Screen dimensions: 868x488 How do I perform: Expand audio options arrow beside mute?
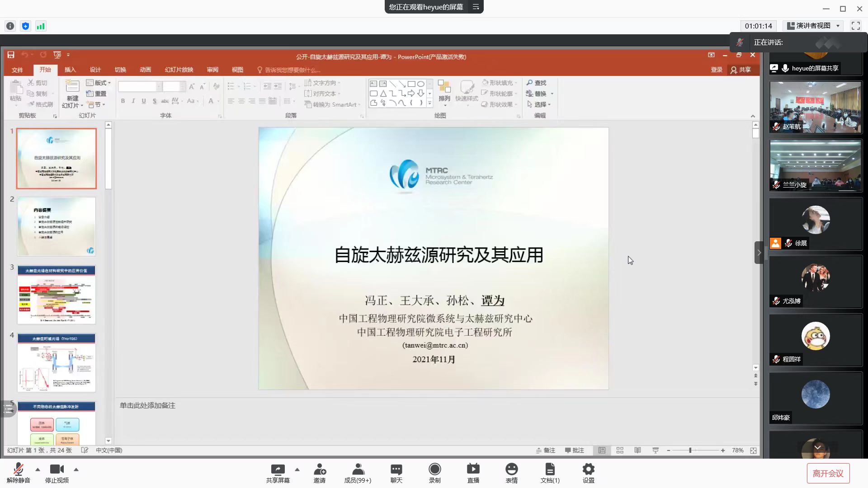pos(38,469)
